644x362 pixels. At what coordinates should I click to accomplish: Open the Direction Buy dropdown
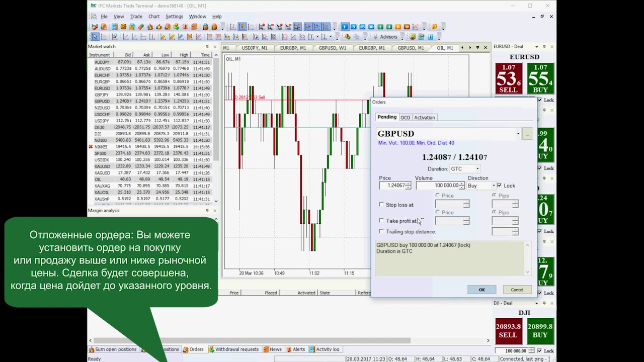494,186
